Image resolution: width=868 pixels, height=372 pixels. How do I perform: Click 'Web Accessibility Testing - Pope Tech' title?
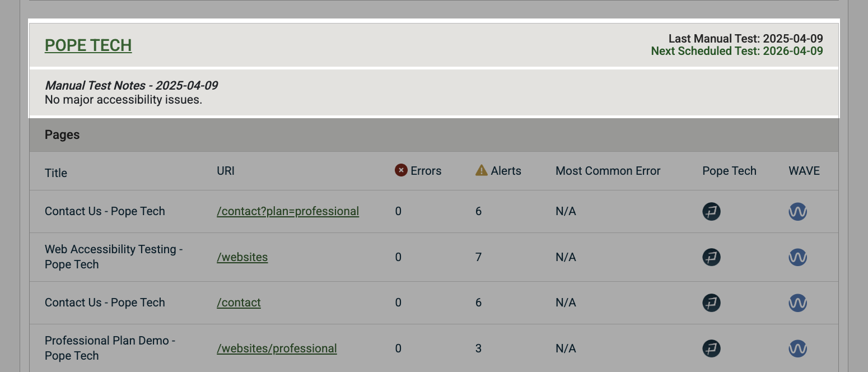pyautogui.click(x=114, y=257)
